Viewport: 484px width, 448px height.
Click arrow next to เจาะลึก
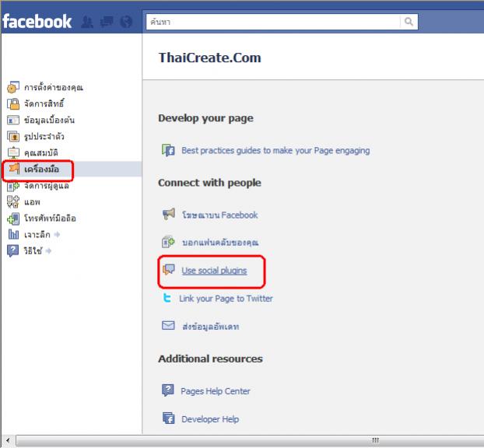[57, 234]
